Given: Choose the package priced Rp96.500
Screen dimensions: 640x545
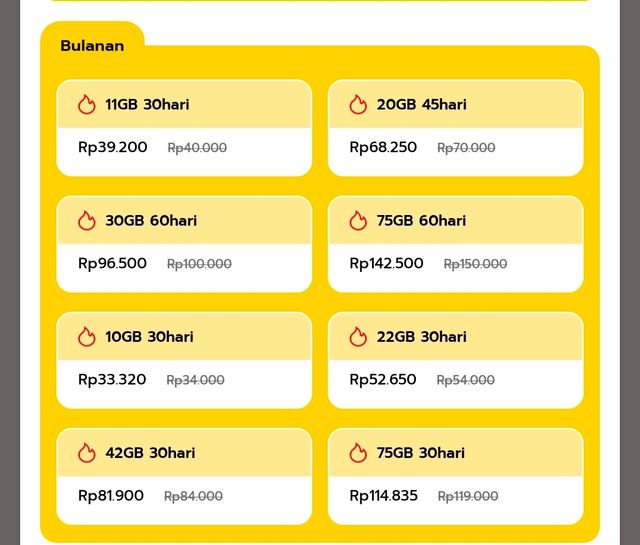Looking at the screenshot, I should tap(184, 244).
